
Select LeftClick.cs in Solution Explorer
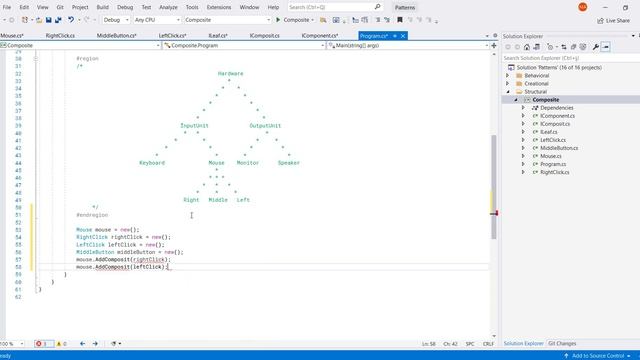click(553, 140)
